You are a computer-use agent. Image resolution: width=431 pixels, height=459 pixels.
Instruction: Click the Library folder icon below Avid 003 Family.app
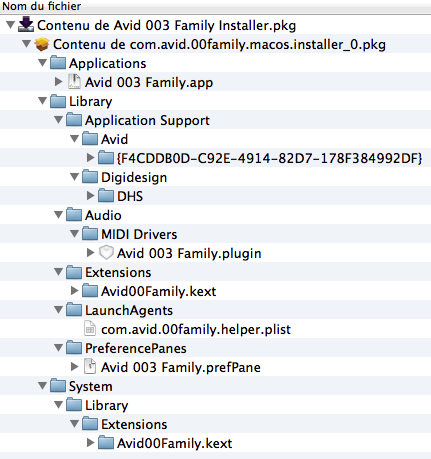[58, 101]
